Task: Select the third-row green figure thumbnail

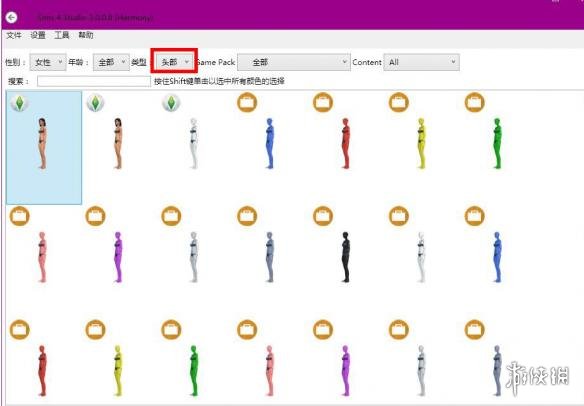Action: tap(194, 371)
